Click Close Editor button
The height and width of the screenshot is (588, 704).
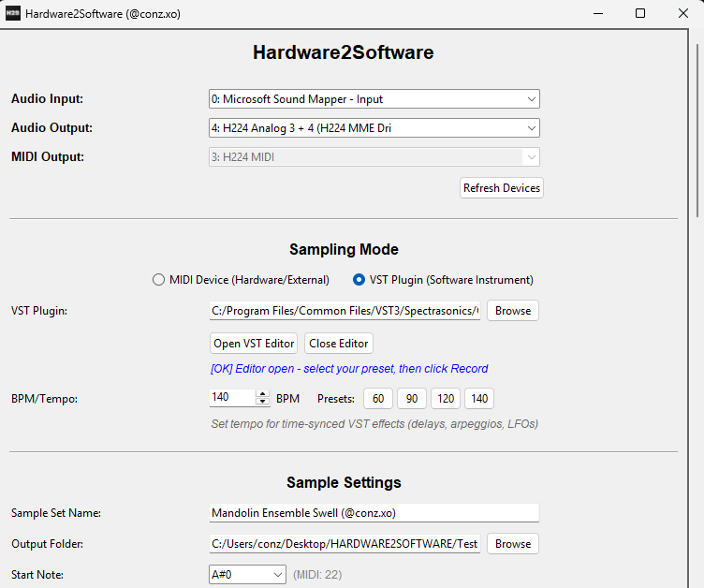pos(339,344)
